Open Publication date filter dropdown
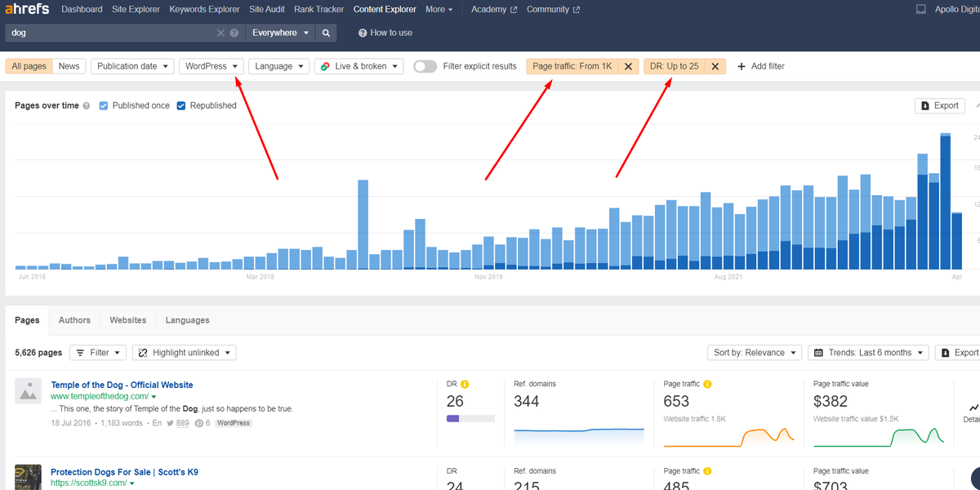980x490 pixels. (132, 66)
